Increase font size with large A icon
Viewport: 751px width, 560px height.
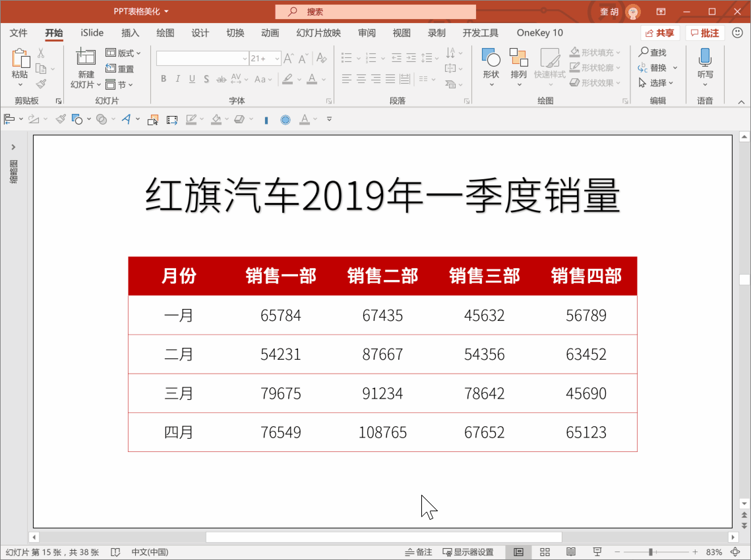288,59
